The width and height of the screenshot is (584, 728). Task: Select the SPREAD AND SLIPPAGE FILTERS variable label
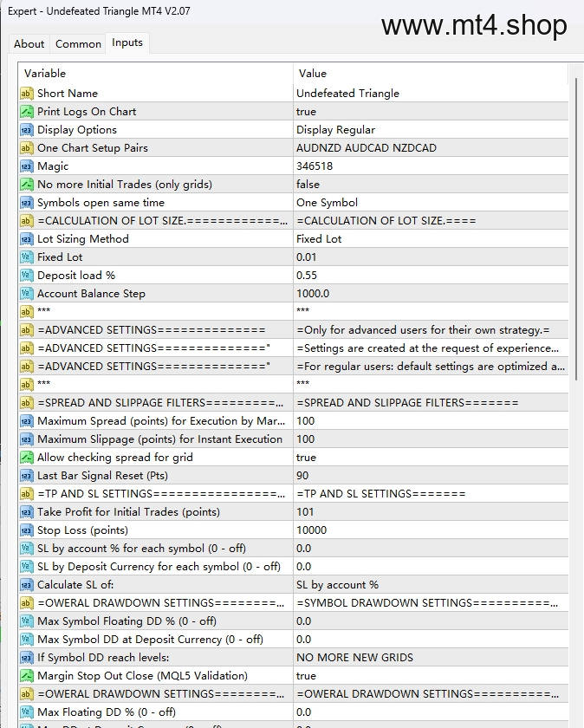[x=160, y=403]
